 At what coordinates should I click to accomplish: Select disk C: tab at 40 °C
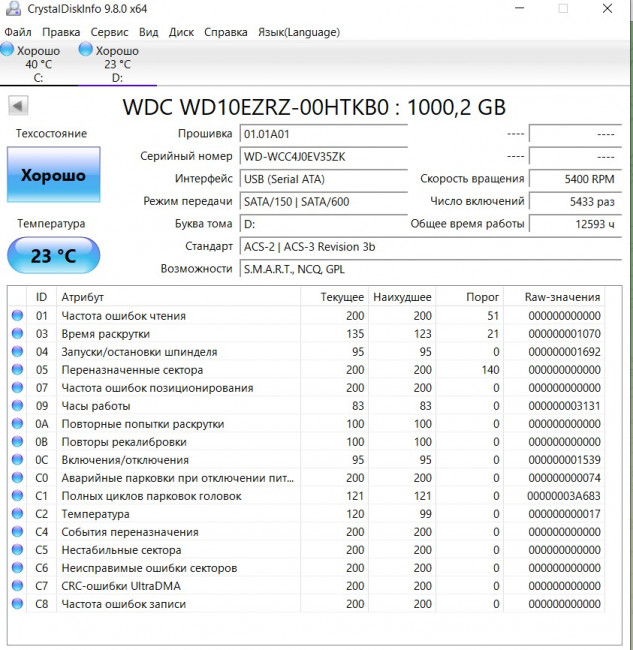[x=38, y=63]
